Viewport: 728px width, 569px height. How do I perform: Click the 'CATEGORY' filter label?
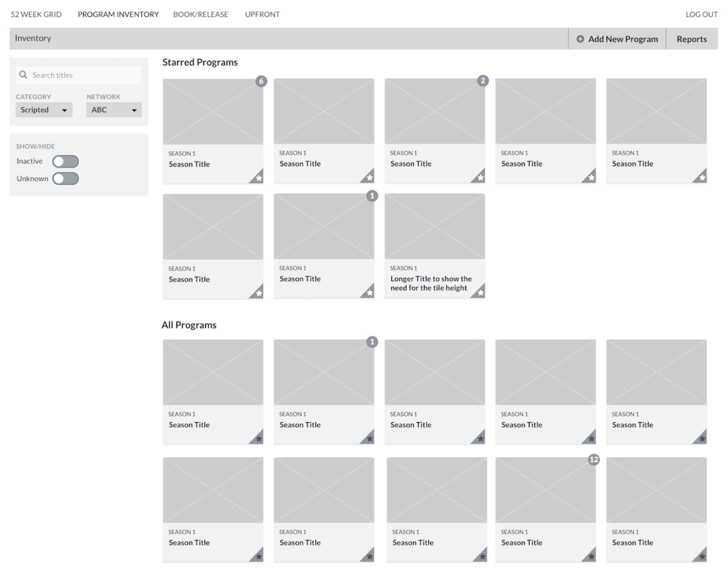pyautogui.click(x=33, y=97)
